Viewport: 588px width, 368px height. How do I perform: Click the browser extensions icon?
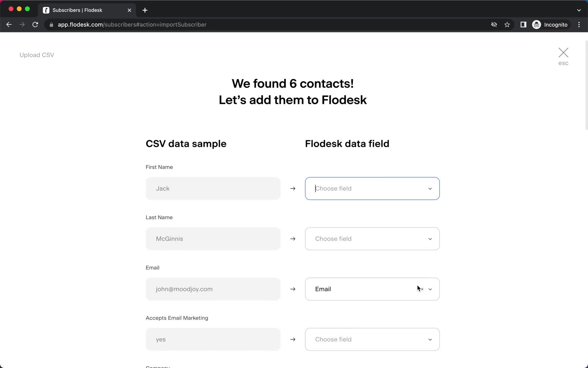pos(523,25)
